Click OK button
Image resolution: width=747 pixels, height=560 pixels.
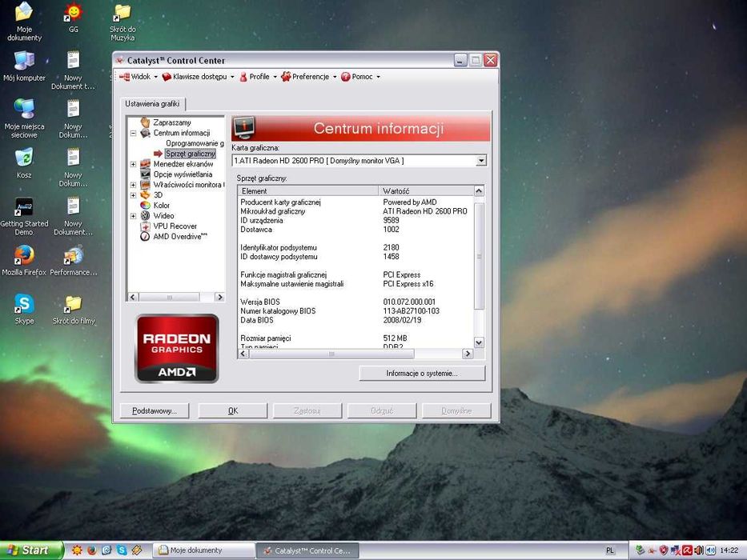(232, 410)
